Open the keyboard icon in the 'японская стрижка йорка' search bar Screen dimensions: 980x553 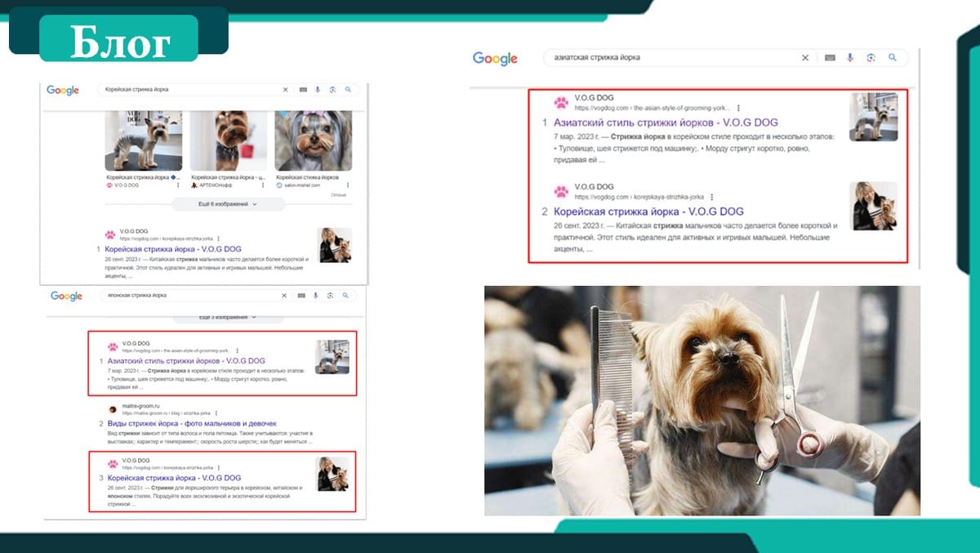coord(301,296)
